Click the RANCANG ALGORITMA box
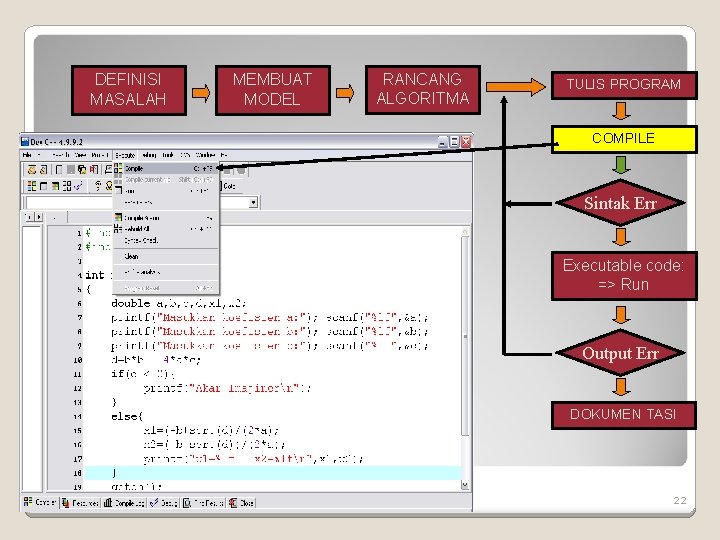 pyautogui.click(x=423, y=90)
